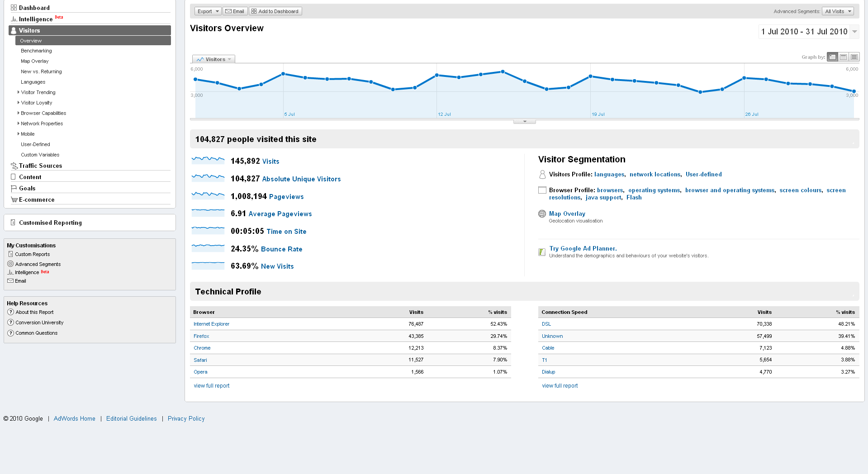Viewport: 868px width, 474px height.
Task: Expand Visitor Trending submenu
Action: [19, 92]
